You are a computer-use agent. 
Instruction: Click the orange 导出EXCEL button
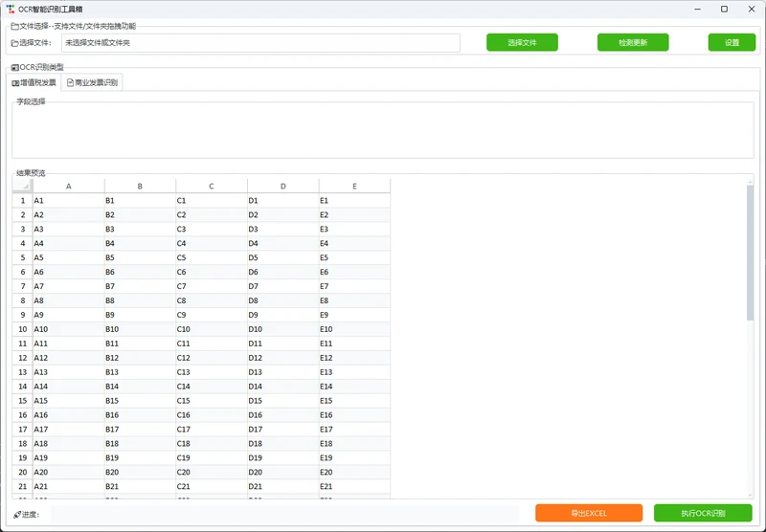point(589,513)
